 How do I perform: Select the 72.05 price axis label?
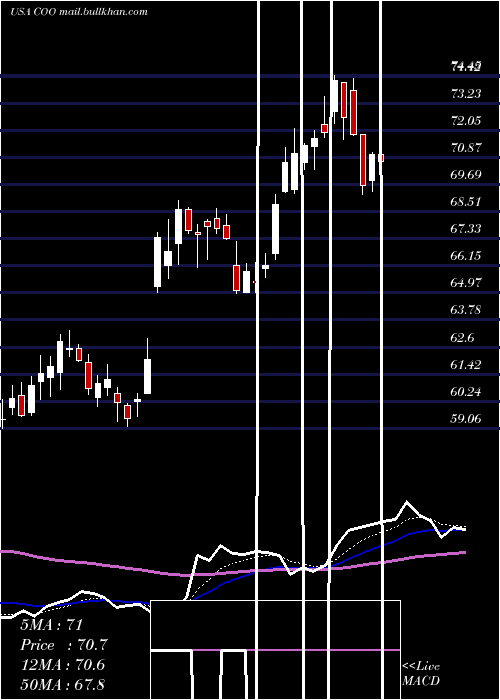click(467, 121)
